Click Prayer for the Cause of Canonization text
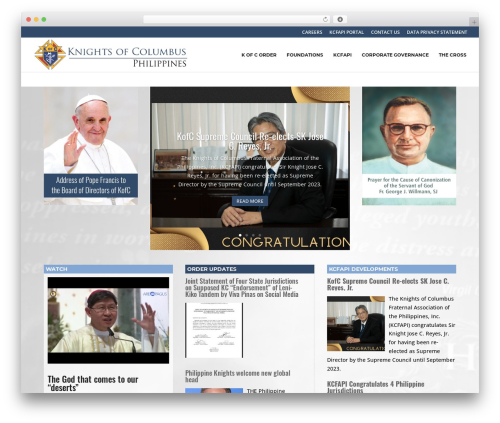Image resolution: width=500 pixels, height=423 pixels. point(409,186)
